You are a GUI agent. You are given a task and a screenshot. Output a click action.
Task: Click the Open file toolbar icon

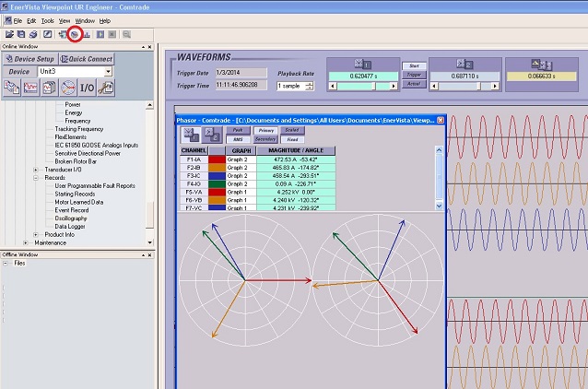9,34
